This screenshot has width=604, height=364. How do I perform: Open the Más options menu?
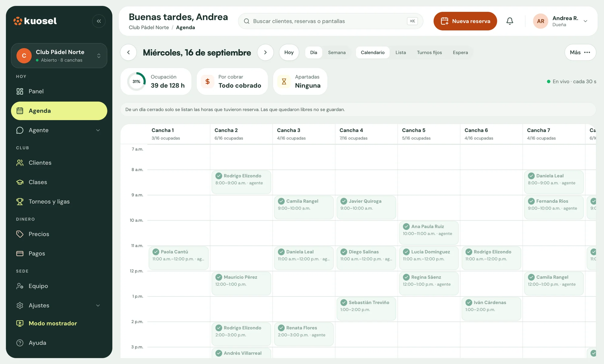pyautogui.click(x=580, y=53)
